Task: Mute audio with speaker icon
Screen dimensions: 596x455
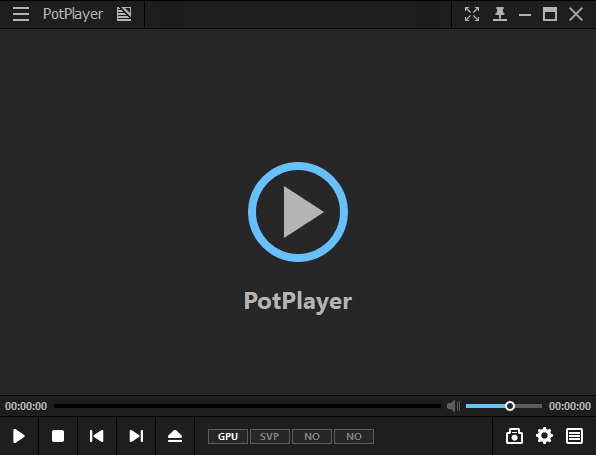Action: (x=453, y=406)
